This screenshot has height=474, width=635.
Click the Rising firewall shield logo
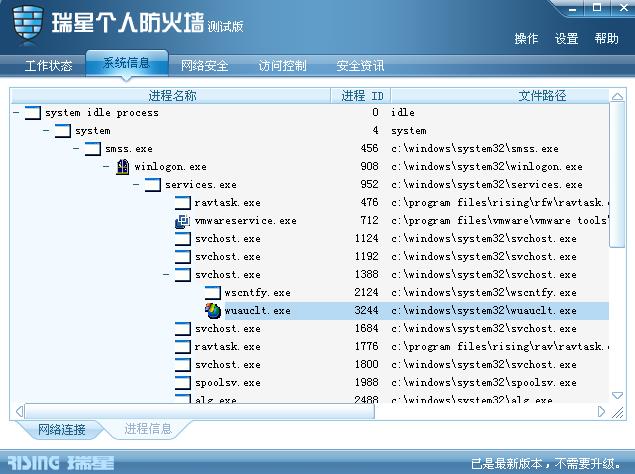28,24
